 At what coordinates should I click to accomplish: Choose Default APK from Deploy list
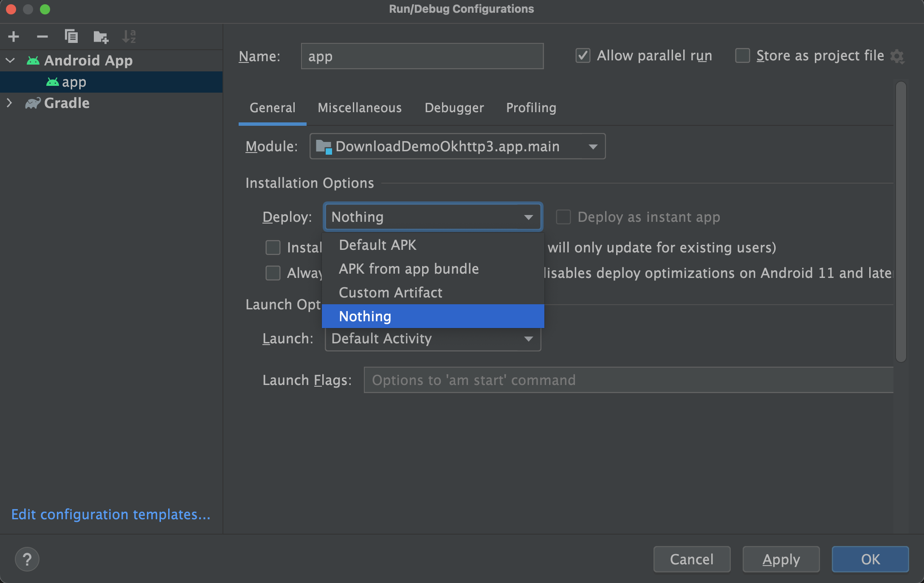click(x=433, y=245)
